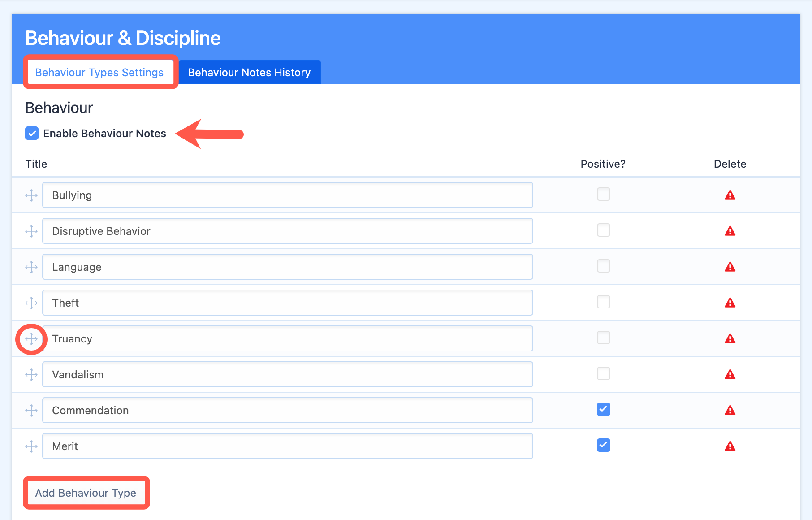Screen dimensions: 812x520
Task: Uncheck Positive for Merit
Action: tap(604, 445)
